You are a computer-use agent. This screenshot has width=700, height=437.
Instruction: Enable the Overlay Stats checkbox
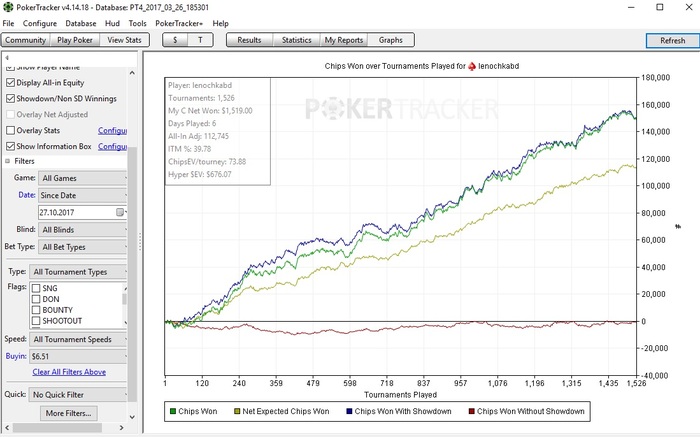coord(11,130)
